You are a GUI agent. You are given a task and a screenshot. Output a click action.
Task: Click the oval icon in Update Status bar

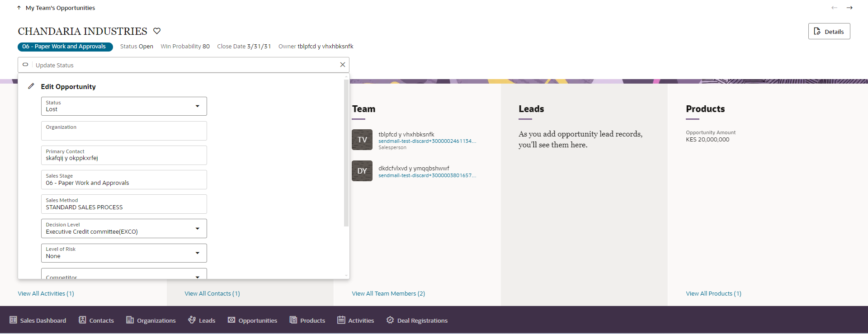[x=25, y=65]
